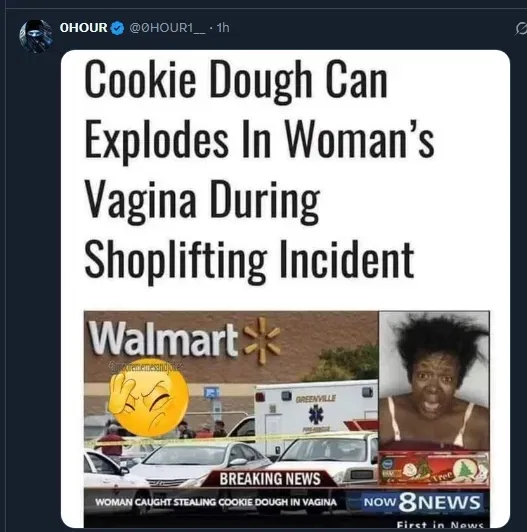Click the blue verified badge
The width and height of the screenshot is (527, 532).
pyautogui.click(x=118, y=28)
